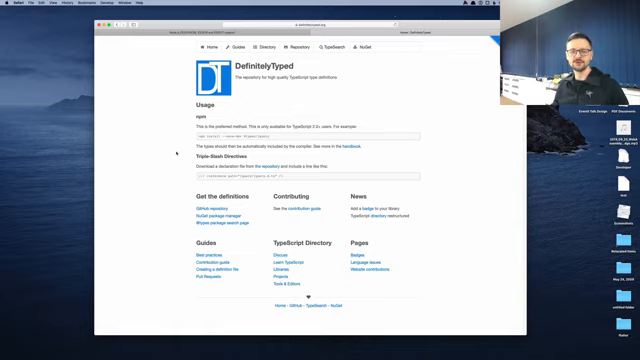Reload the page with refresh icon
Screen dimensions: 640x360
(395, 25)
